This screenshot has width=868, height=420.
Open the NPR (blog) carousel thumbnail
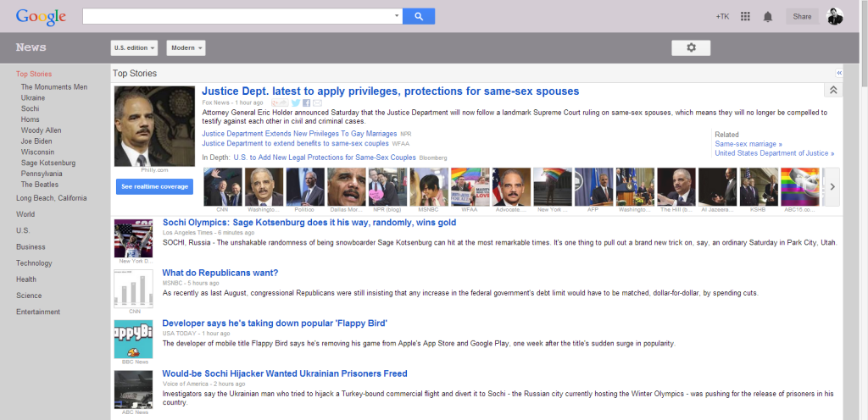pos(387,187)
